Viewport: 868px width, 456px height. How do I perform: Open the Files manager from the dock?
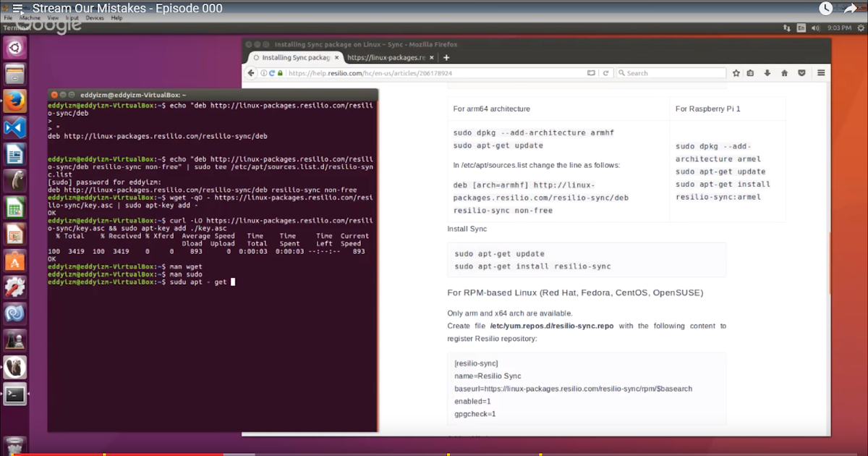click(14, 75)
